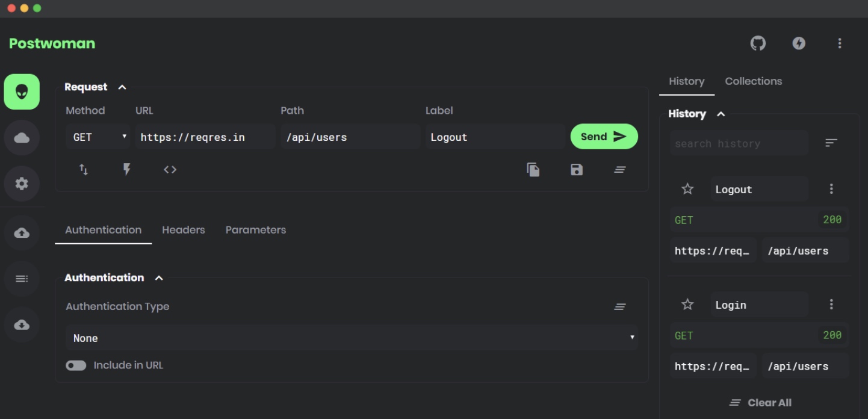Screen dimensions: 868x419
Task: Star the Logout history entry
Action: [x=687, y=189]
